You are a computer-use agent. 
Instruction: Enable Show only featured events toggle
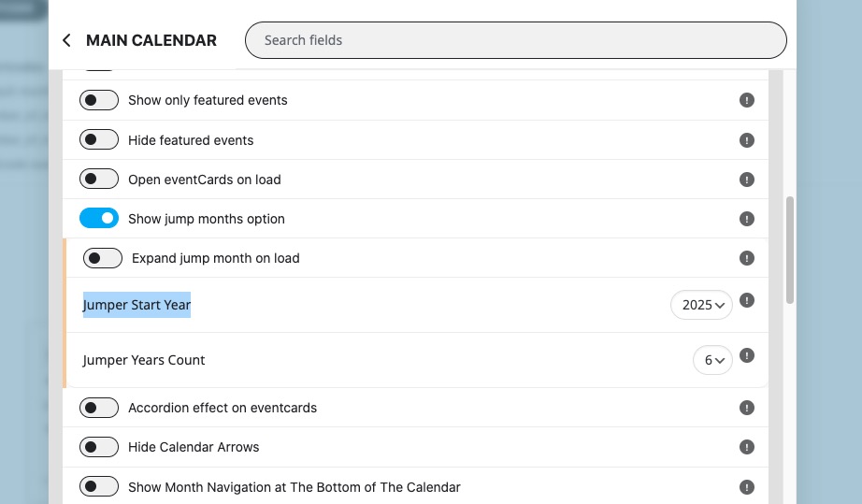coord(99,100)
